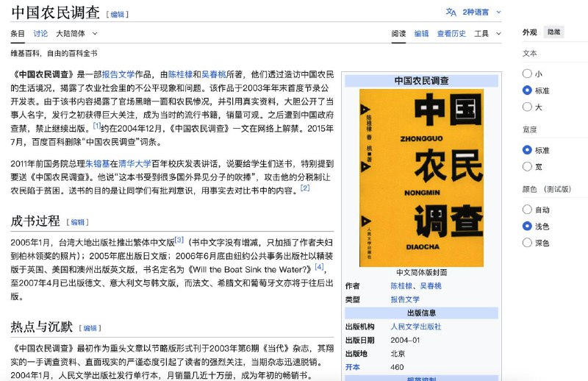
Task: Open the 人民文学出版社 publisher link
Action: click(416, 327)
